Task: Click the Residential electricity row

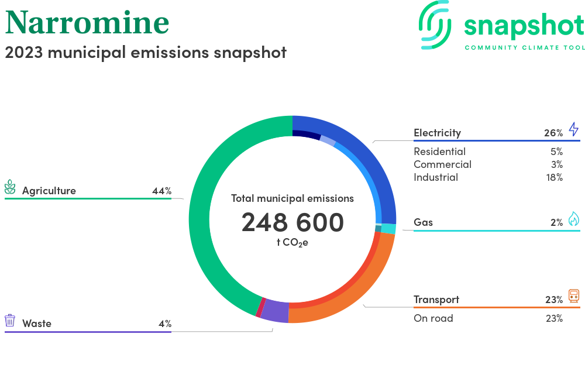Action: (439, 152)
